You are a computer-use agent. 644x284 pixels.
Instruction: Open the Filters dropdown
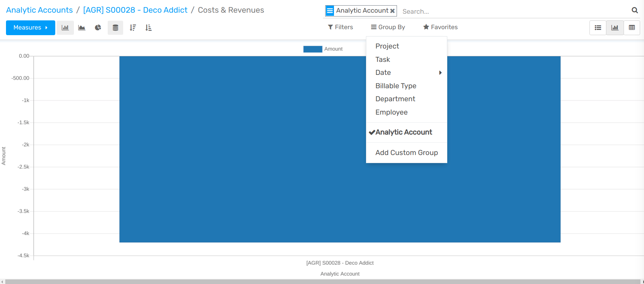(340, 27)
